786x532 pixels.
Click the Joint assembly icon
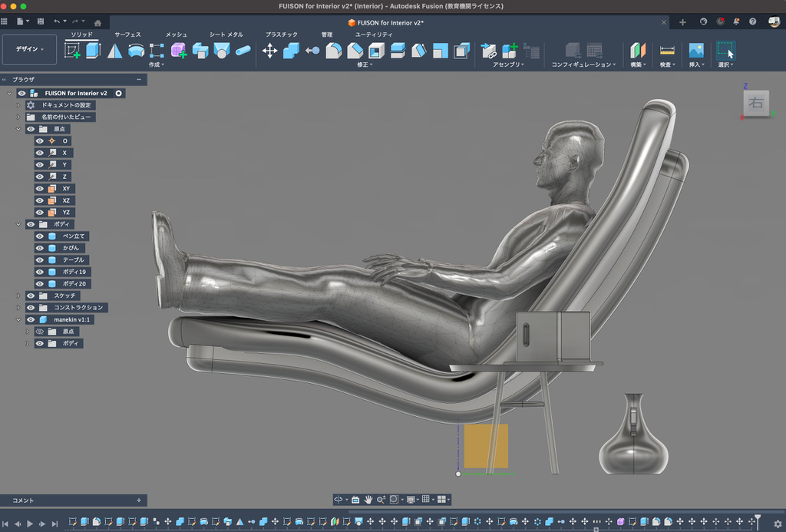click(x=489, y=51)
